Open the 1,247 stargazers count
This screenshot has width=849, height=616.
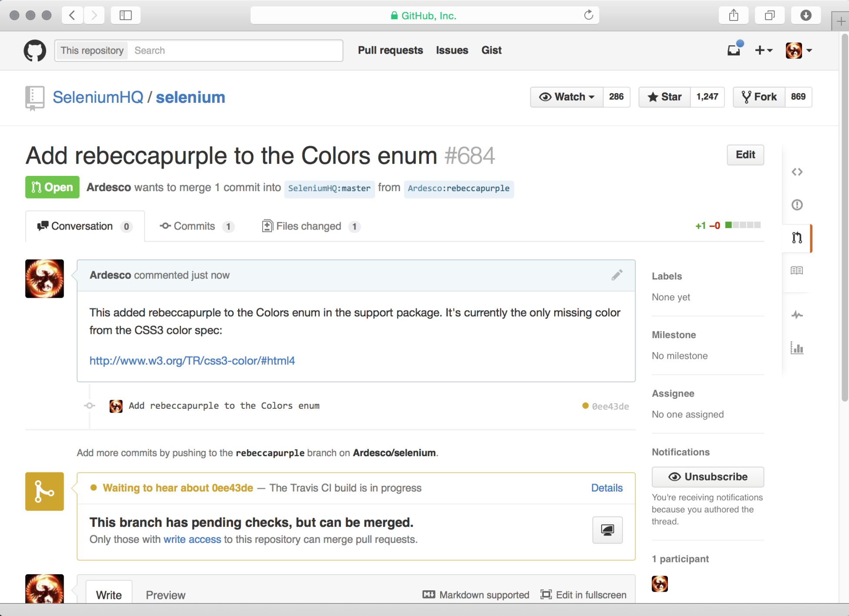(x=707, y=97)
